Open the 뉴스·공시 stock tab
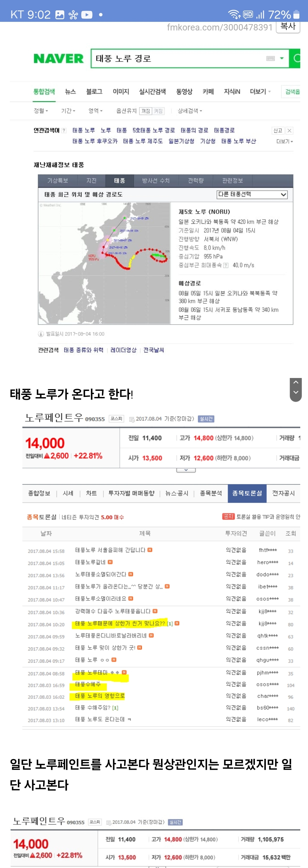 point(177,494)
